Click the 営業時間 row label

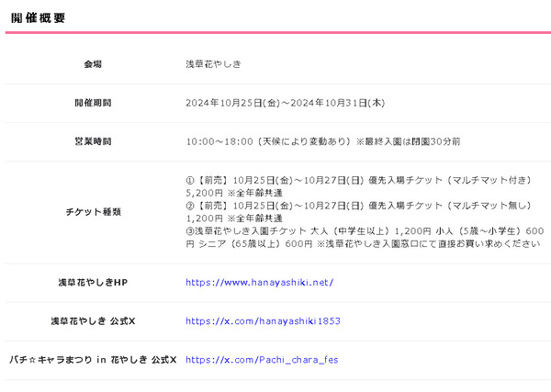tap(93, 141)
